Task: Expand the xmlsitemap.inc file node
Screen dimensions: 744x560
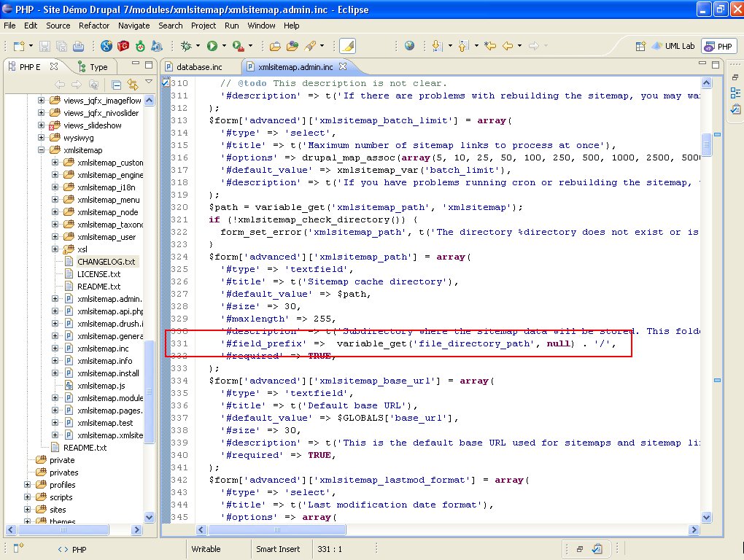Action: point(55,348)
